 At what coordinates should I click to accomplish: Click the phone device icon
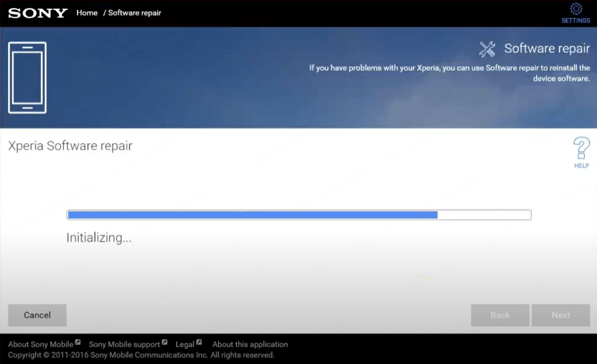(x=28, y=77)
